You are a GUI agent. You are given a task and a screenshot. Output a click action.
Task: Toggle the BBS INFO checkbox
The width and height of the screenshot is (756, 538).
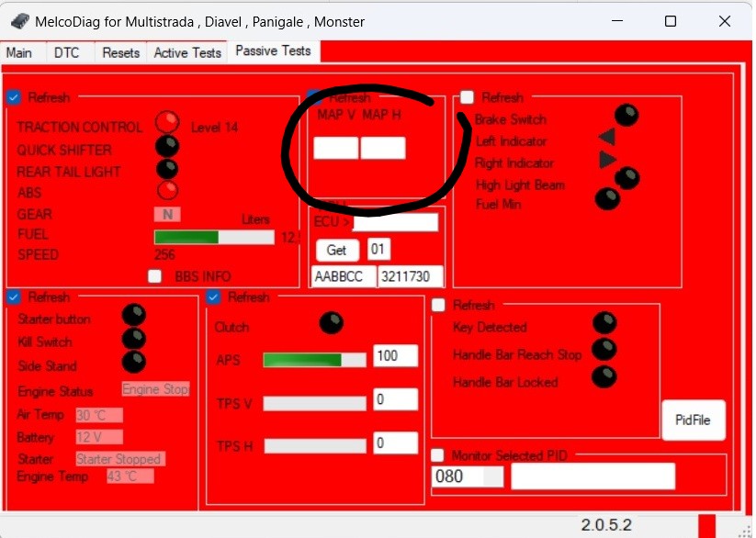[154, 276]
